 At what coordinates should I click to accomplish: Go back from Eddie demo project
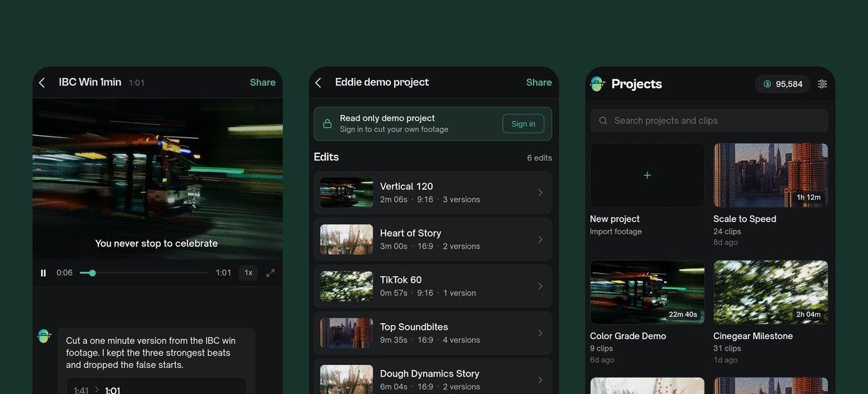[x=318, y=83]
